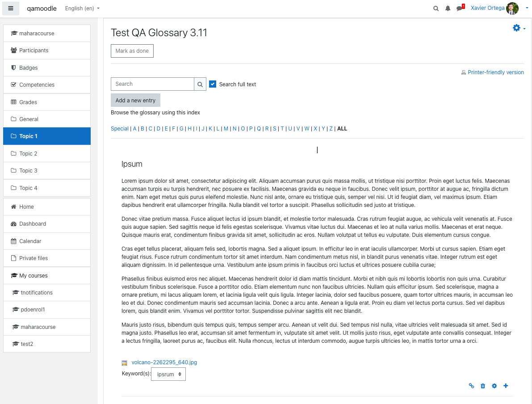Viewport: 532px width, 404px height.
Task: Browse glossary entries under letter A
Action: tap(135, 129)
